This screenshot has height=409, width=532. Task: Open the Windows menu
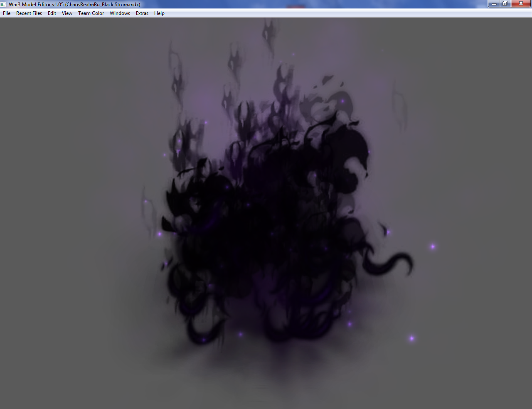(120, 13)
